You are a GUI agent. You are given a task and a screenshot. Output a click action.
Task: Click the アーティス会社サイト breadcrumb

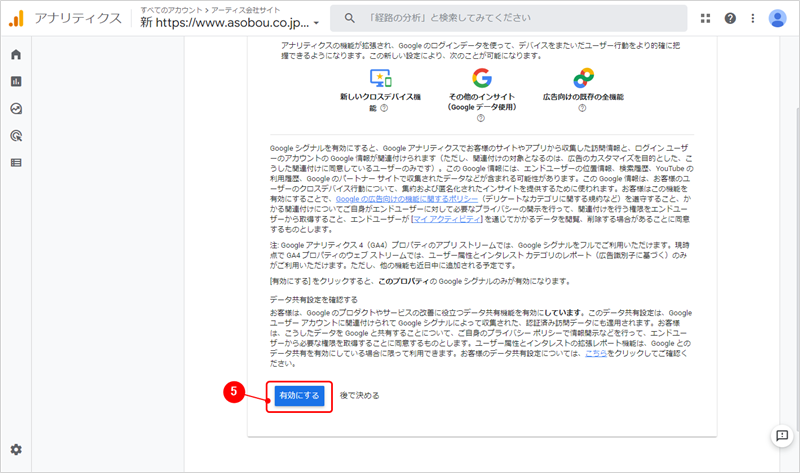[x=245, y=10]
